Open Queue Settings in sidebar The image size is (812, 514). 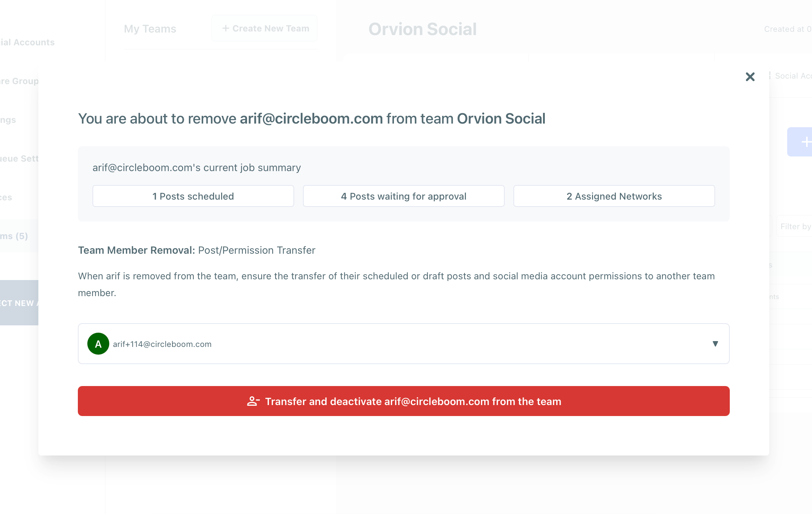tap(19, 159)
